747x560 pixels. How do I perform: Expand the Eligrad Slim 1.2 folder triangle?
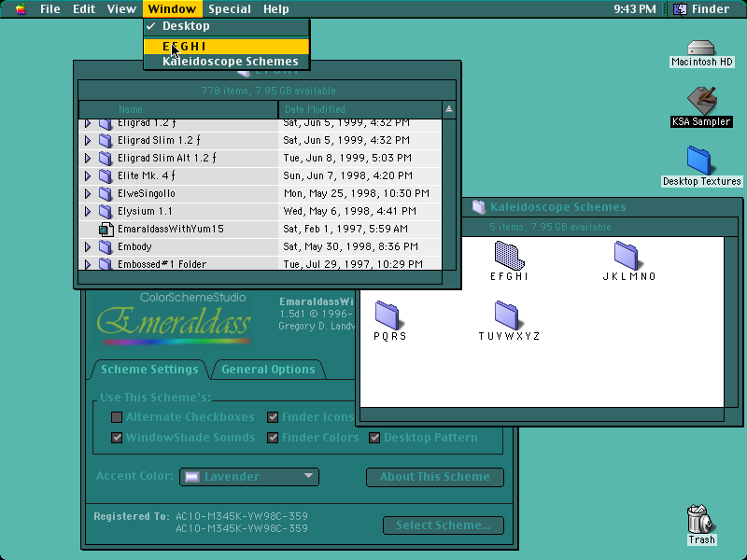tap(88, 141)
